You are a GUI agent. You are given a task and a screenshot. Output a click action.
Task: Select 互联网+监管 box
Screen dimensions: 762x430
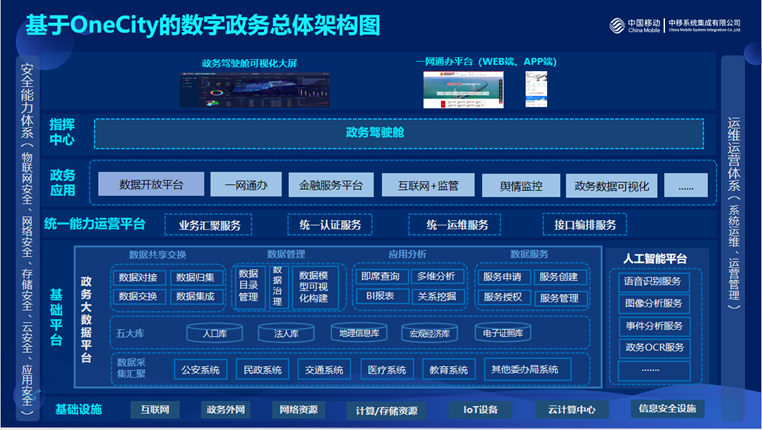pos(428,185)
